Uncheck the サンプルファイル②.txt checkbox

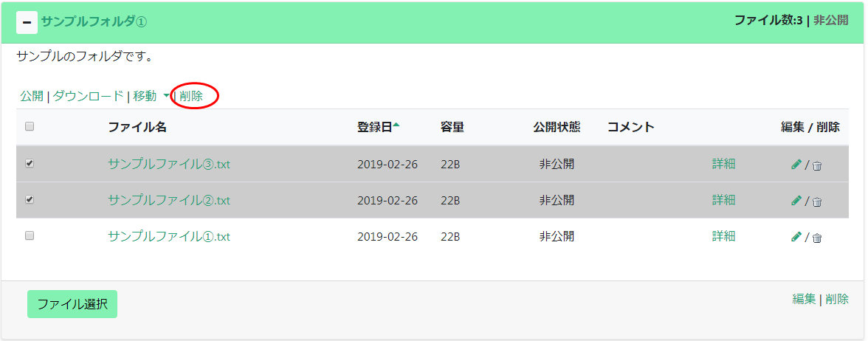(30, 200)
